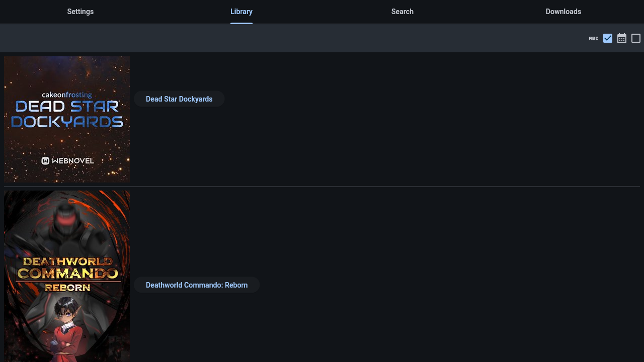
Task: Click the calendar date sort icon
Action: 622,38
